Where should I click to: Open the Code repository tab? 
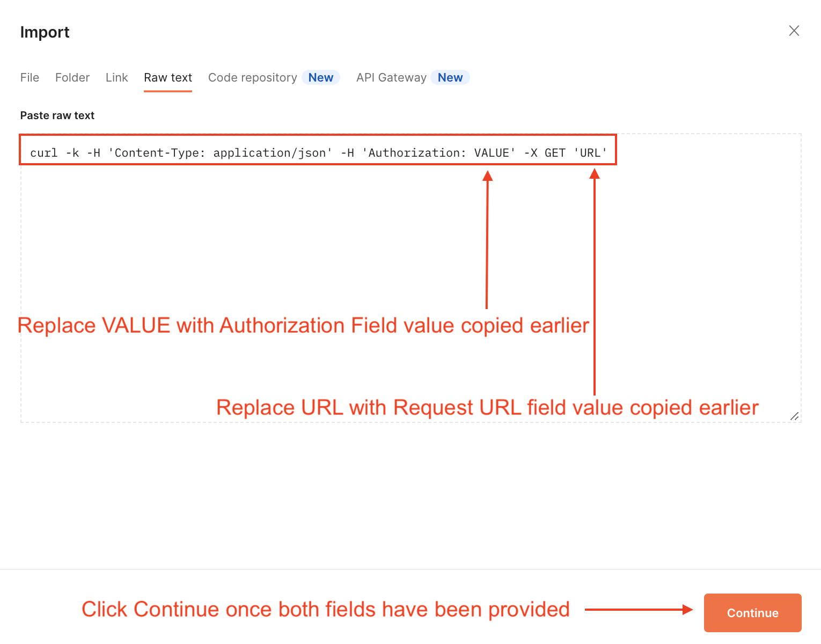(x=253, y=78)
